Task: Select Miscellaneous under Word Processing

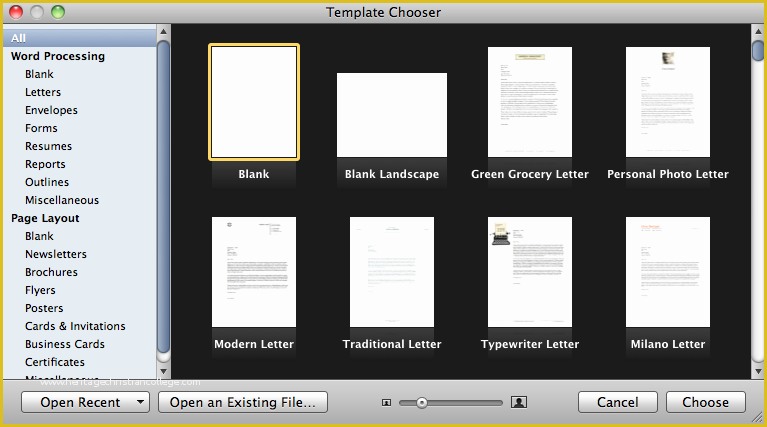Action: pos(62,200)
